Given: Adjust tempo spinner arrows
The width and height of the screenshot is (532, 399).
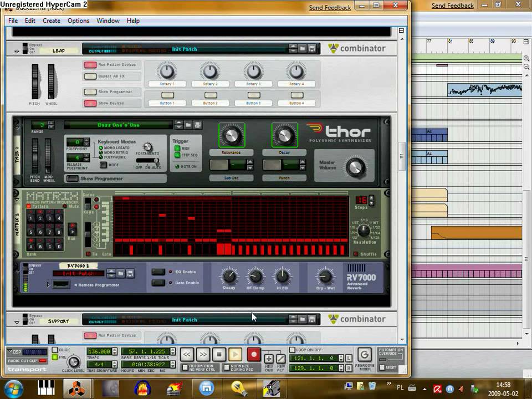Looking at the screenshot, I should coord(114,351).
